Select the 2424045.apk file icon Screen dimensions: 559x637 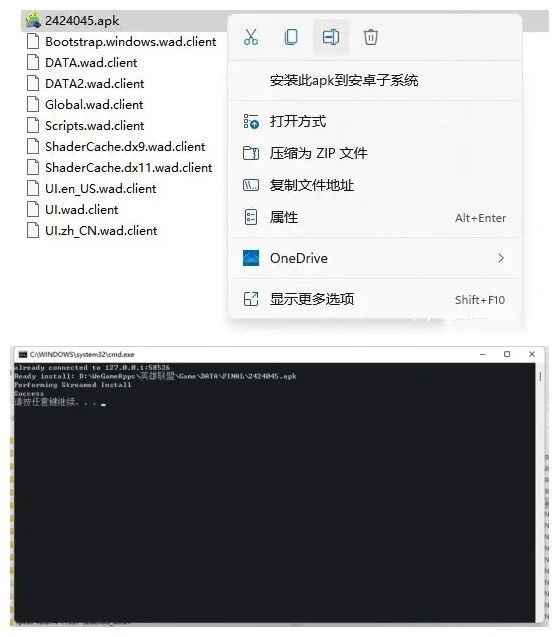click(33, 20)
